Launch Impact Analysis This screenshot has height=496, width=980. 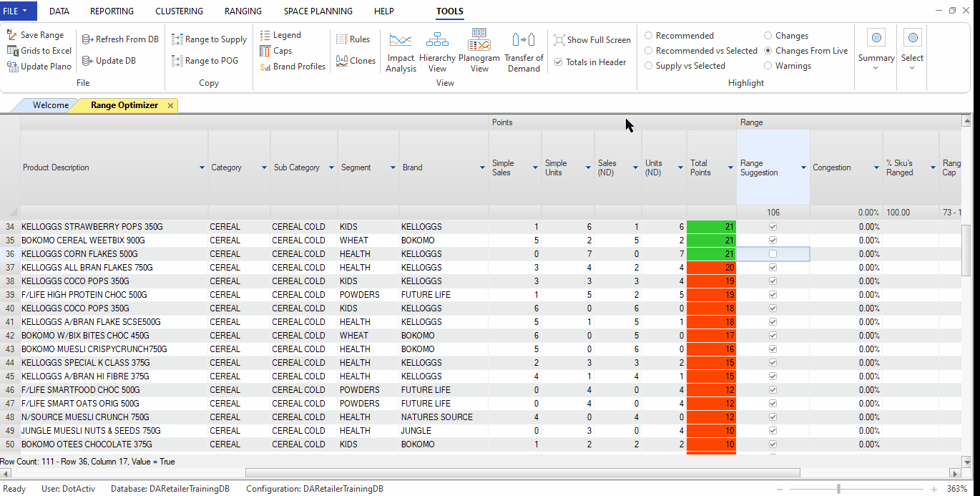coord(401,52)
